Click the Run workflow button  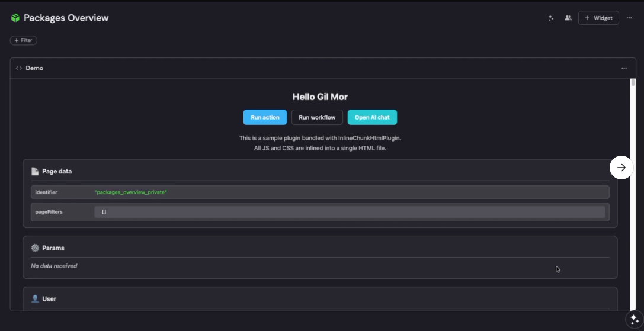pos(317,117)
